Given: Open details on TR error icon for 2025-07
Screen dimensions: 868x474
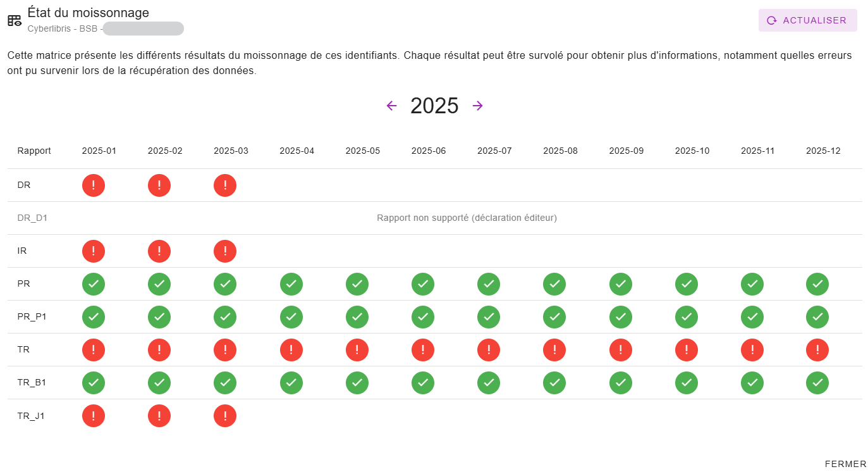Looking at the screenshot, I should 489,350.
